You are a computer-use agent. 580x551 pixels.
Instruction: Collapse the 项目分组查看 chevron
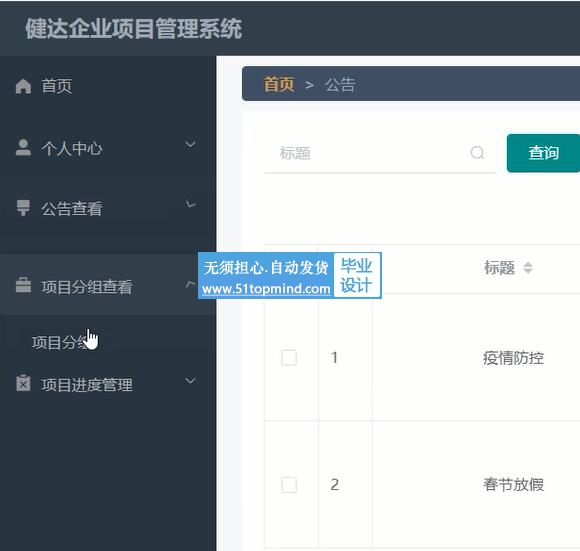[x=190, y=284]
